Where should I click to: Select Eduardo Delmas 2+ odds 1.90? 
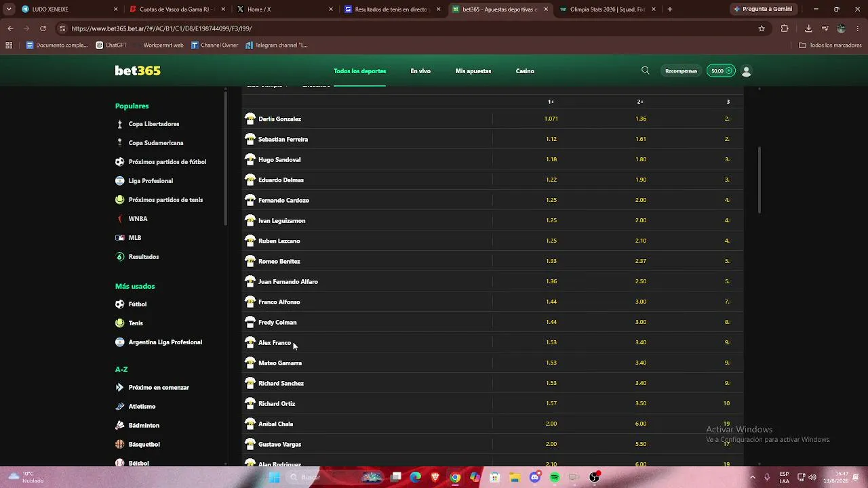pos(641,180)
